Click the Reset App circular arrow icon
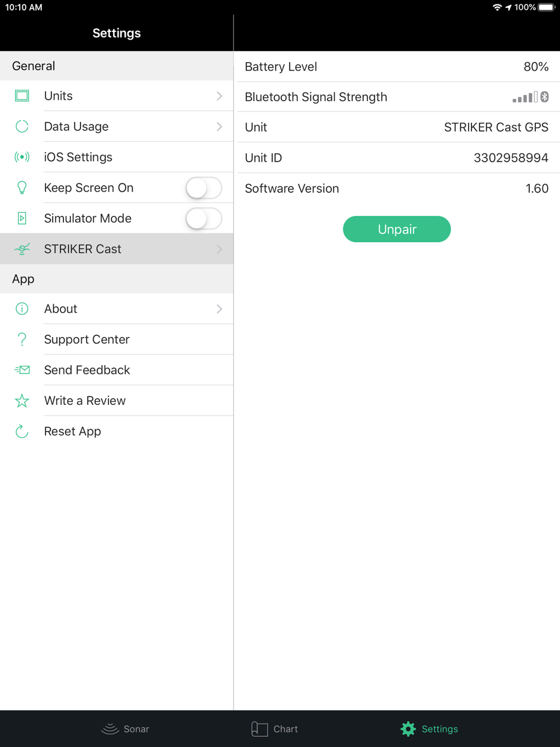Image resolution: width=560 pixels, height=747 pixels. click(x=22, y=431)
